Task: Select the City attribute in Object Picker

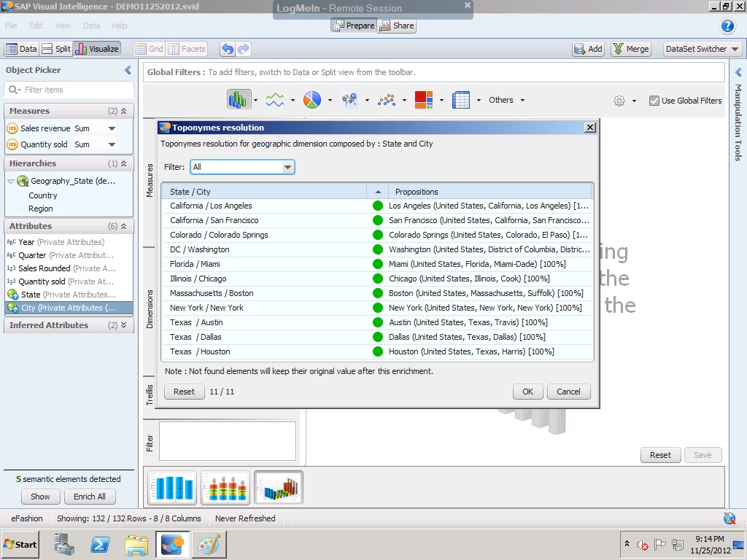Action: tap(69, 308)
